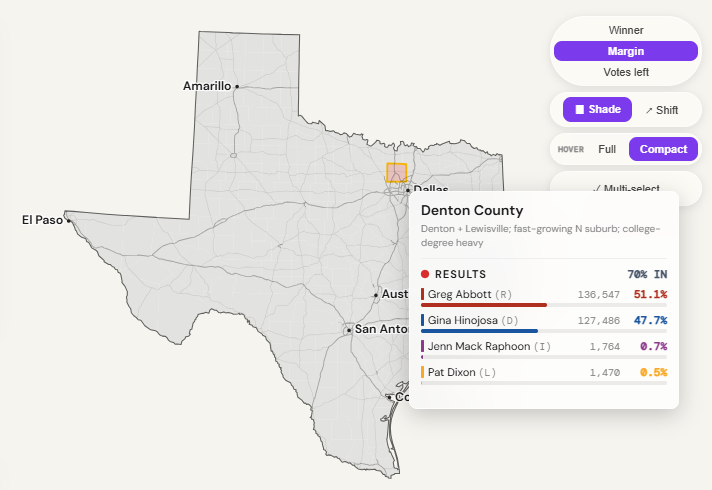Click the El Paso city dot
712x490 pixels.
[69, 221]
